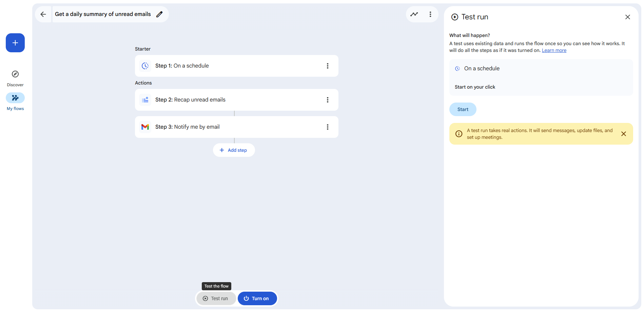Open more options for Step 3
The width and height of the screenshot is (644, 311).
pyautogui.click(x=328, y=127)
